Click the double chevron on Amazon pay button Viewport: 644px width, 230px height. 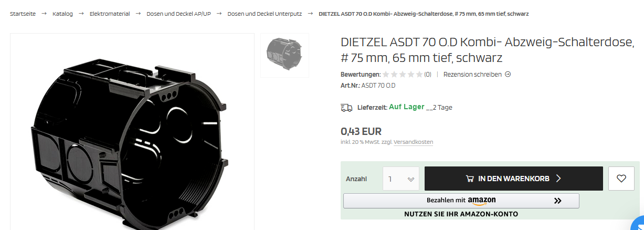pos(557,201)
